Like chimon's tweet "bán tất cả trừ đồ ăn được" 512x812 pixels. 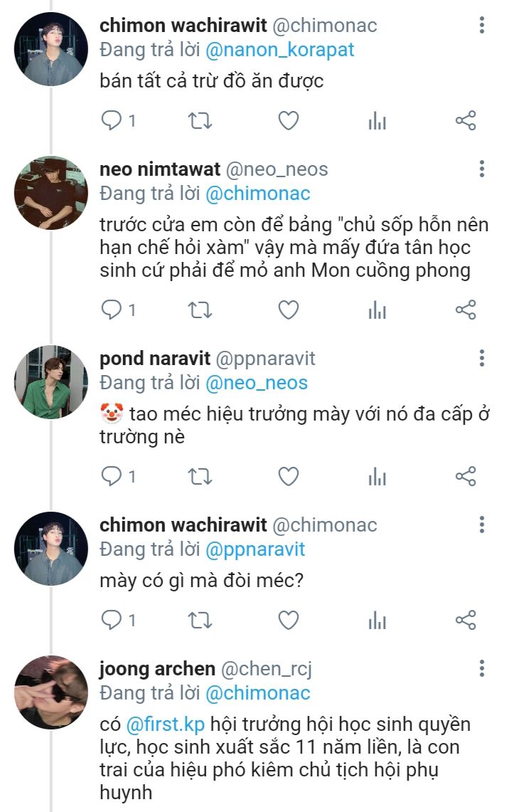click(288, 121)
